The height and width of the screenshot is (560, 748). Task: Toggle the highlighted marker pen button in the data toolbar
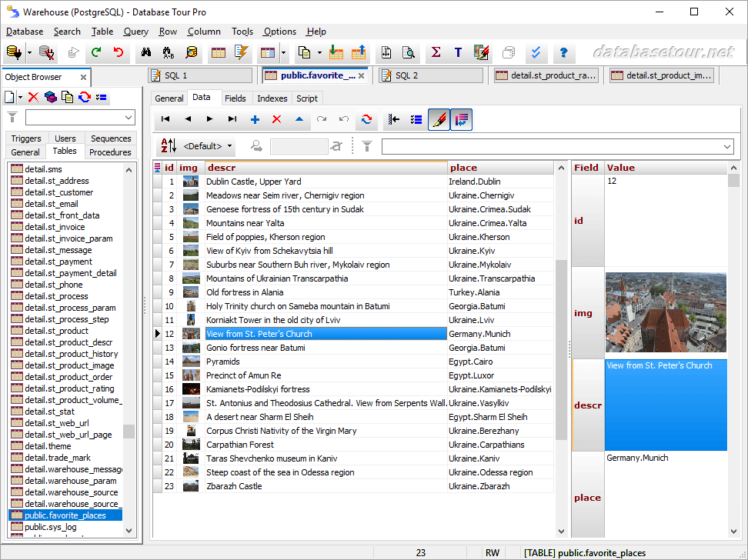coord(439,119)
